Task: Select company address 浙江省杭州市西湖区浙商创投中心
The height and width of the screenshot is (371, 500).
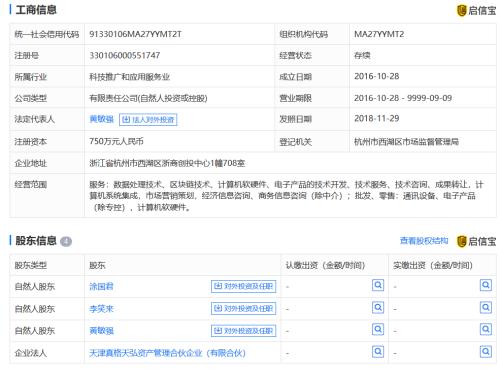Action: pyautogui.click(x=167, y=163)
